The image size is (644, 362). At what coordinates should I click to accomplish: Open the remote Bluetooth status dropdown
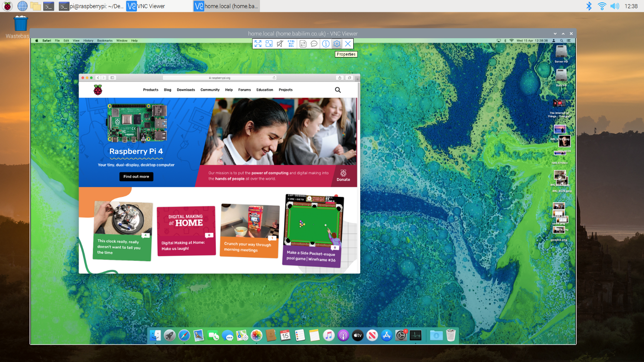coord(505,40)
